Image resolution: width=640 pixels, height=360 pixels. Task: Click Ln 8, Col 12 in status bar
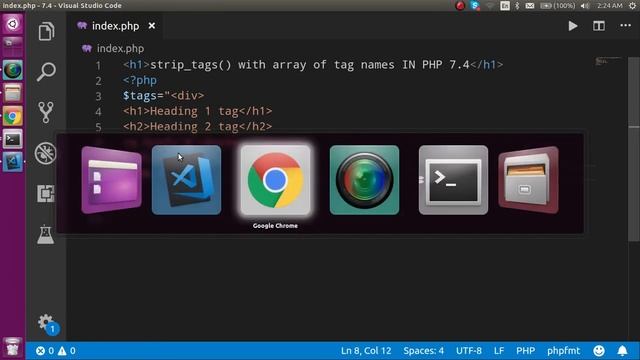point(366,351)
